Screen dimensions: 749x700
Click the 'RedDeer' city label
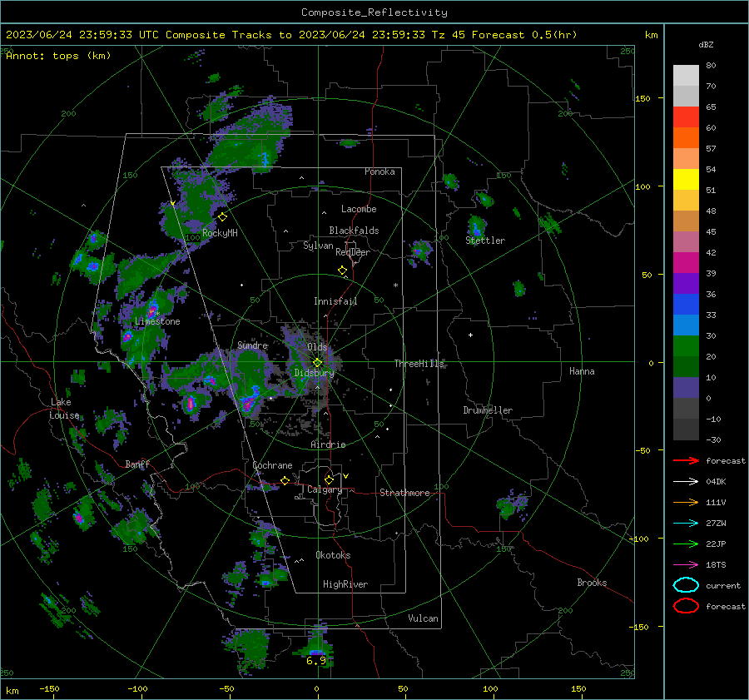coord(353,252)
